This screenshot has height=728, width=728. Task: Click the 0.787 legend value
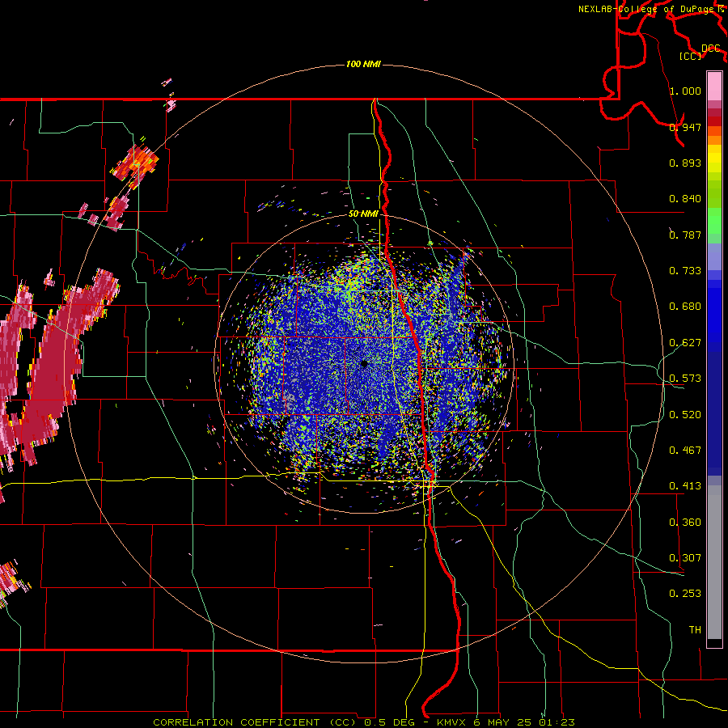[685, 235]
